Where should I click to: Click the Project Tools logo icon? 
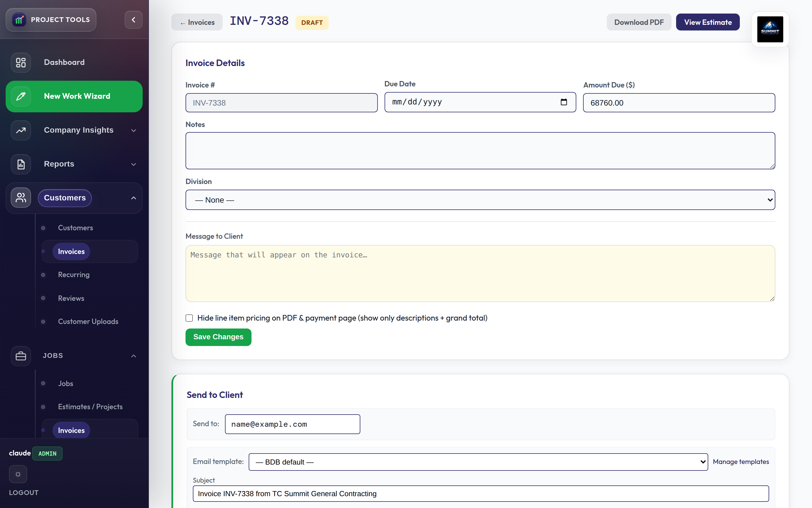tap(19, 20)
